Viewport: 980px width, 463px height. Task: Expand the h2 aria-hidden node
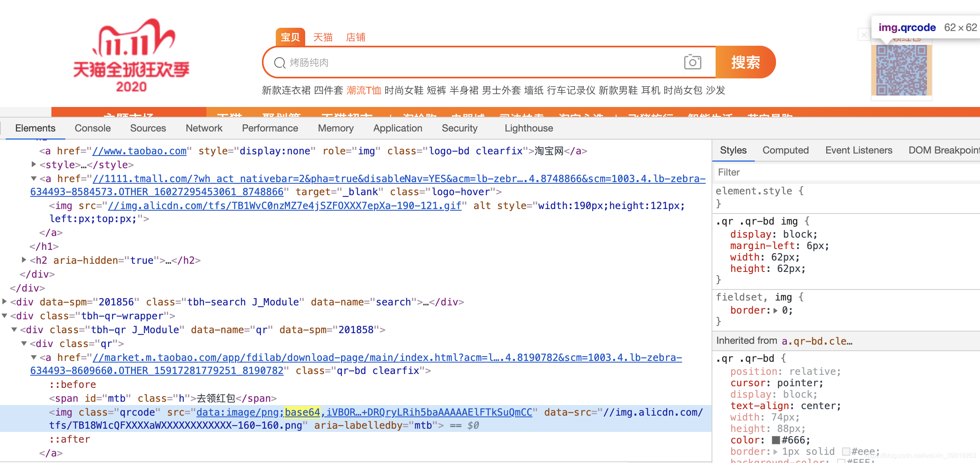pyautogui.click(x=24, y=260)
